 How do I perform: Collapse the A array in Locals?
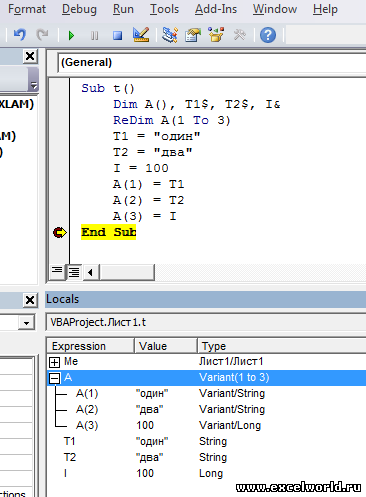pos(54,378)
